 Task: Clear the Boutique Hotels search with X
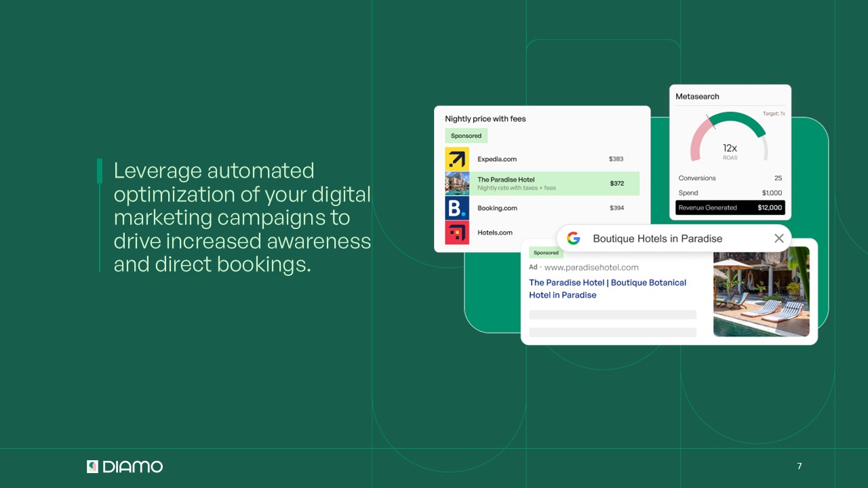[x=779, y=239]
